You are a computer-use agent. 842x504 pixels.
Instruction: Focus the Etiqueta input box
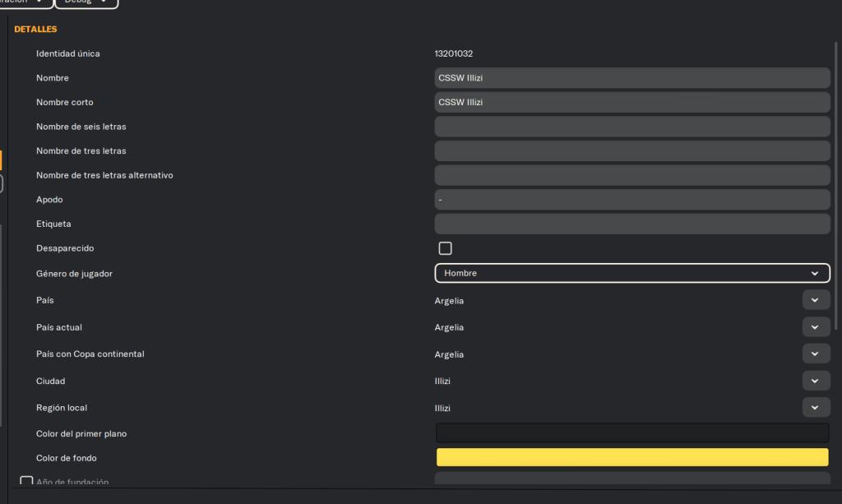(631, 224)
